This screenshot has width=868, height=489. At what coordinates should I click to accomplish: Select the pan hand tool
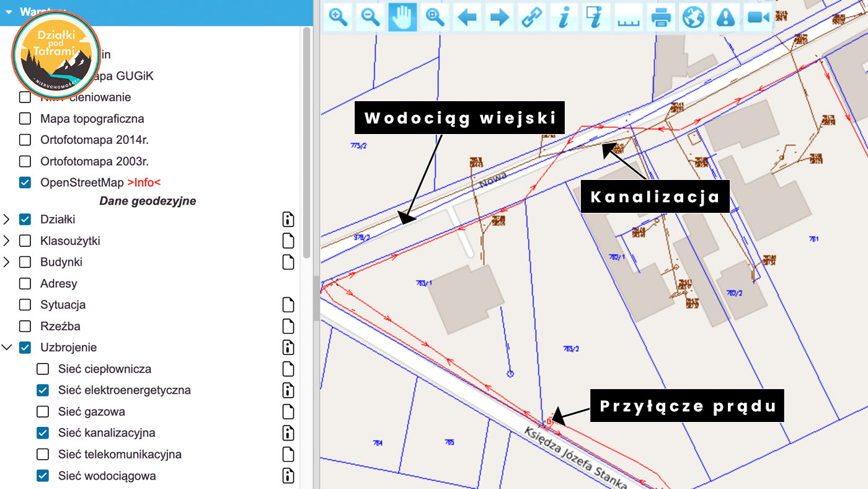coord(402,17)
